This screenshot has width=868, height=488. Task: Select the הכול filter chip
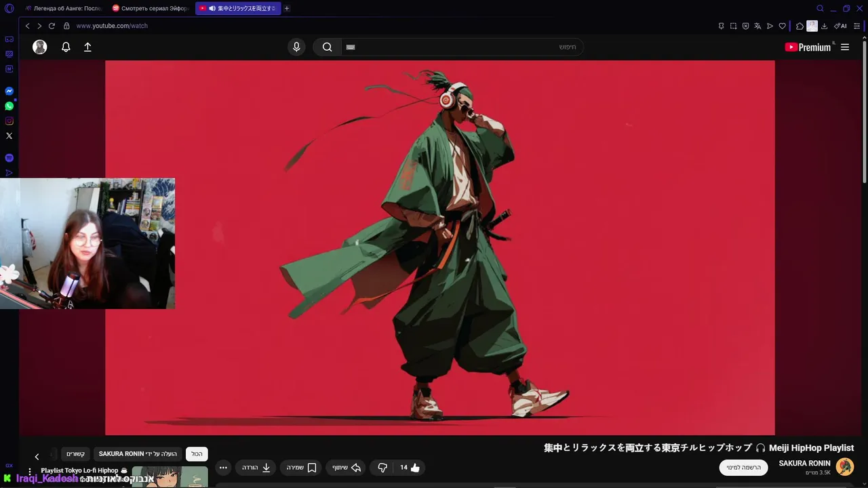[197, 454]
